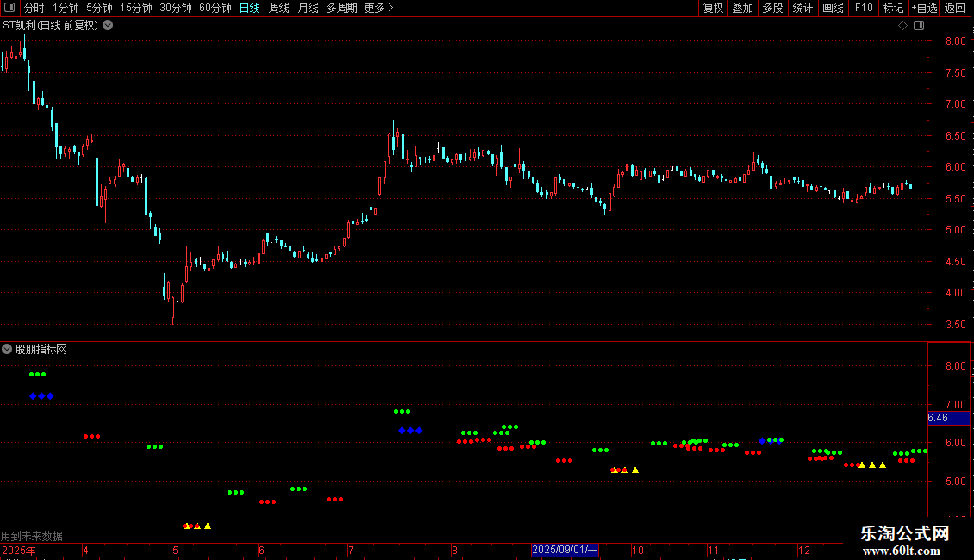Add stock with +自选 button
Viewport: 974px width, 560px height.
tap(924, 8)
